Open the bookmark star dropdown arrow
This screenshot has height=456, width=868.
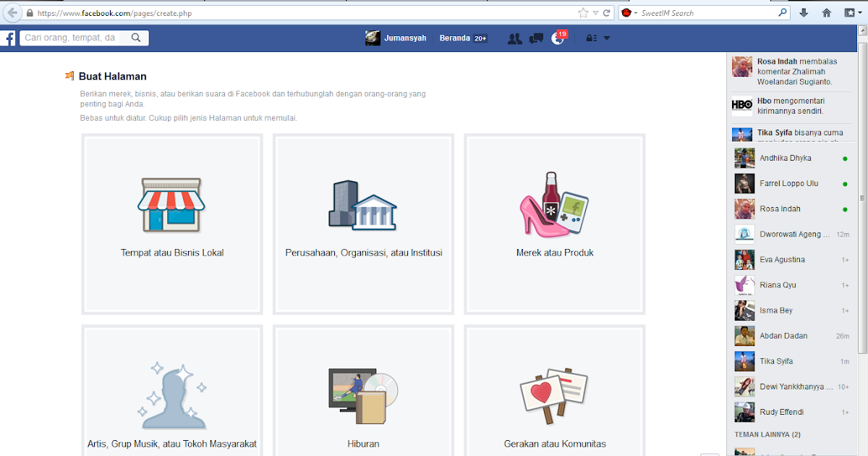click(x=595, y=13)
